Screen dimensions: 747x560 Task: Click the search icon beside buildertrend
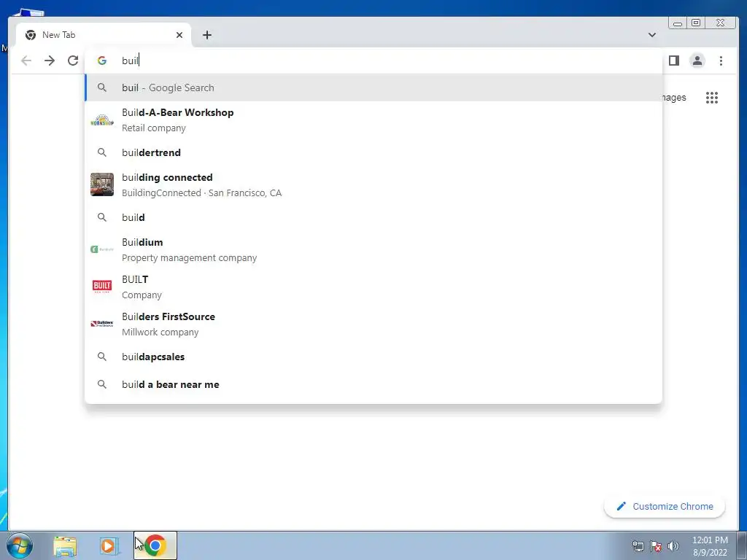(x=102, y=152)
